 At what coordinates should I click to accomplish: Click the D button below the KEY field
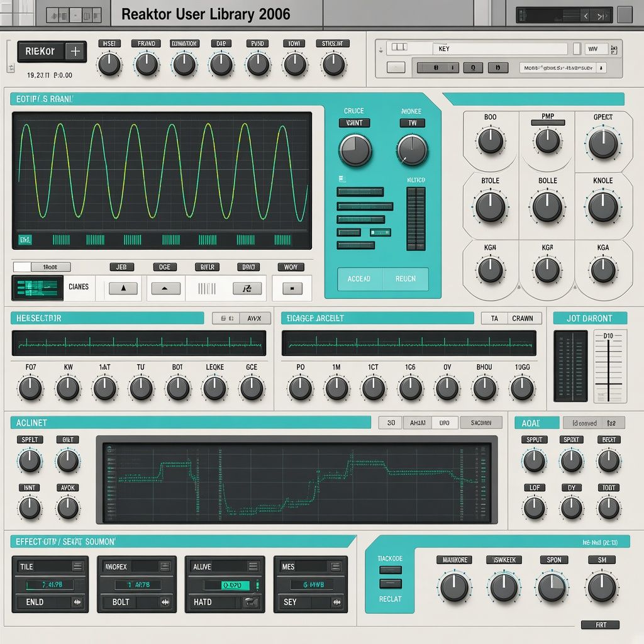(x=498, y=68)
